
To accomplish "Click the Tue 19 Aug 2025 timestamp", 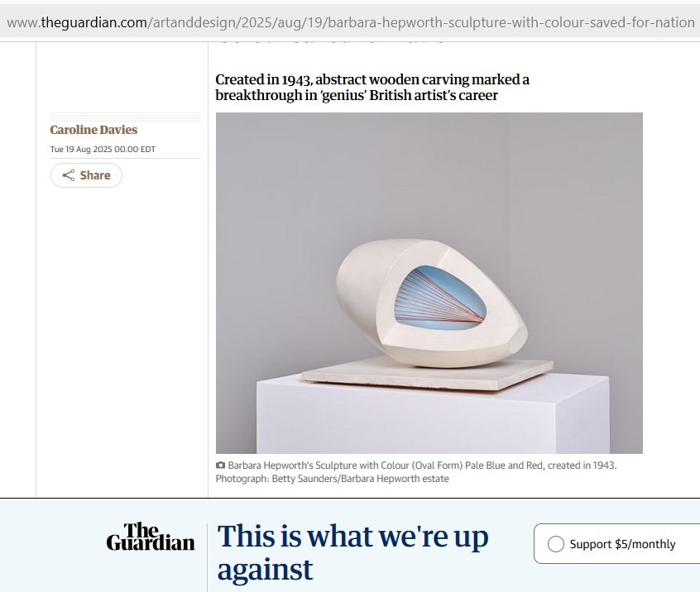I will pos(103,150).
